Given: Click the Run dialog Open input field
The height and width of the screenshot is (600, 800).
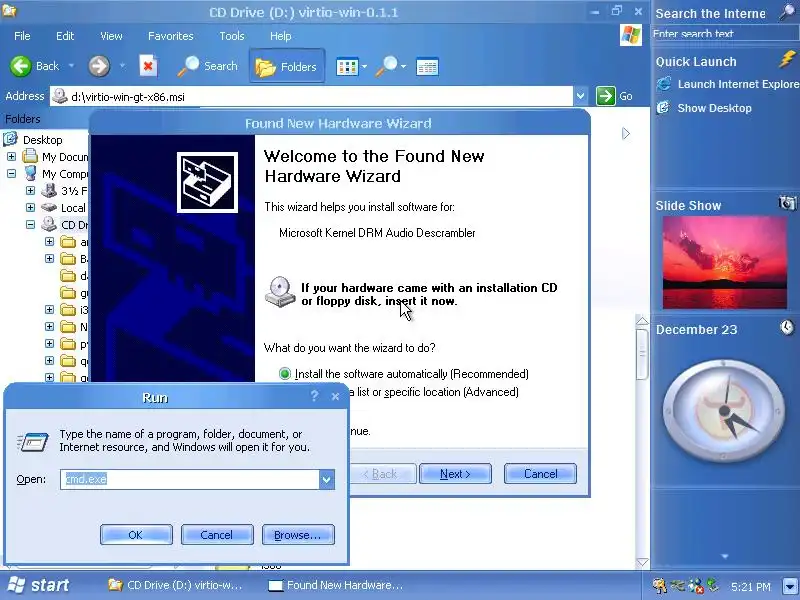Looking at the screenshot, I should pyautogui.click(x=190, y=479).
